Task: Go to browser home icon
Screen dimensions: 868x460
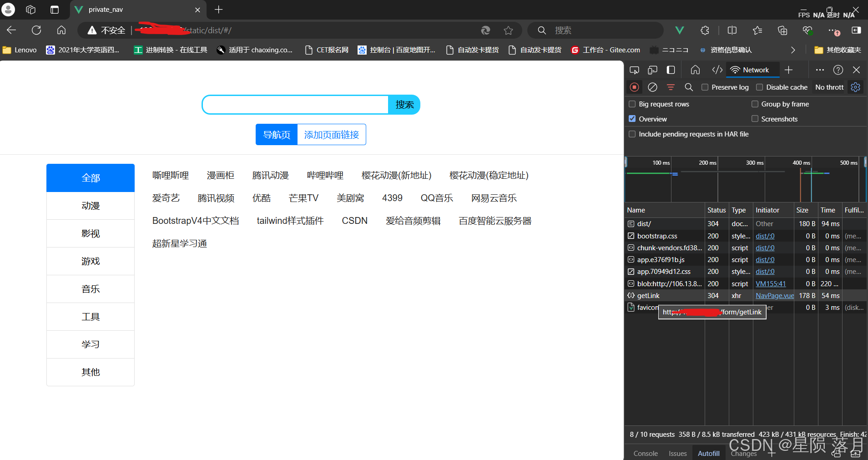Action: (x=61, y=30)
